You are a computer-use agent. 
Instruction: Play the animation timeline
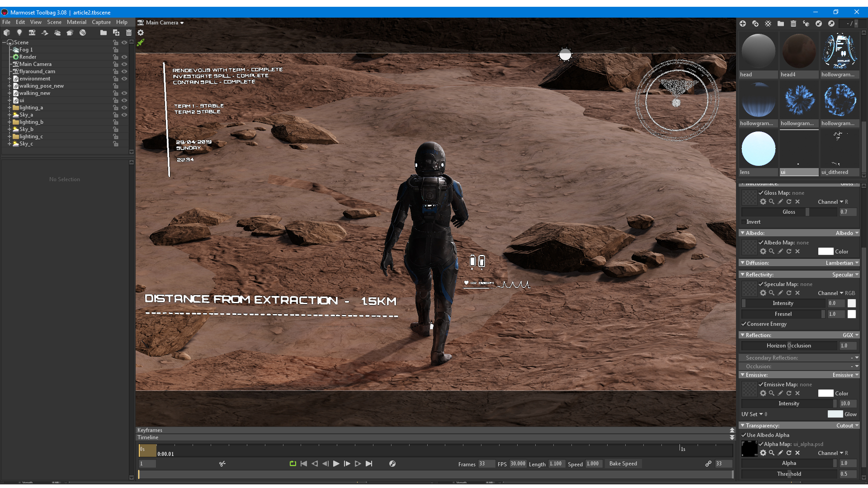[x=336, y=464]
